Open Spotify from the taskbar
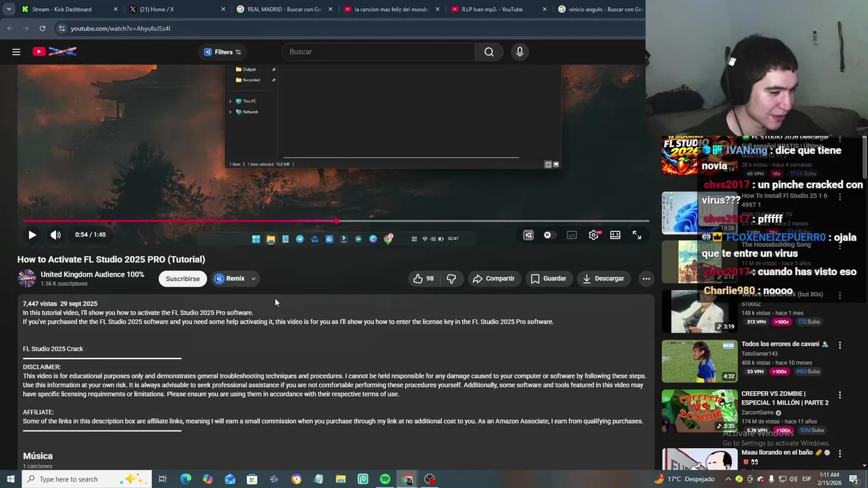Screen dimensions: 868x488 [385, 479]
